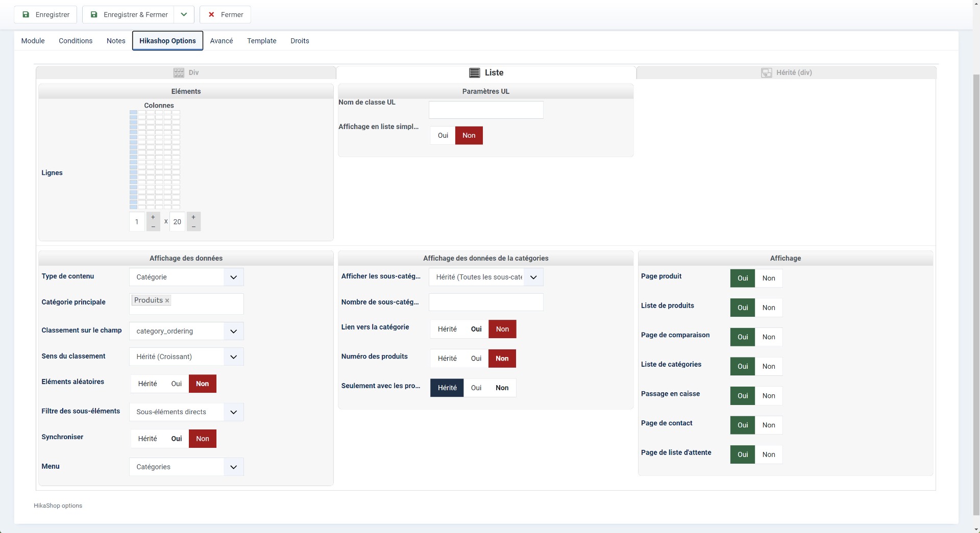980x533 pixels.
Task: Set Liste de catégories to Oui
Action: pyautogui.click(x=743, y=367)
